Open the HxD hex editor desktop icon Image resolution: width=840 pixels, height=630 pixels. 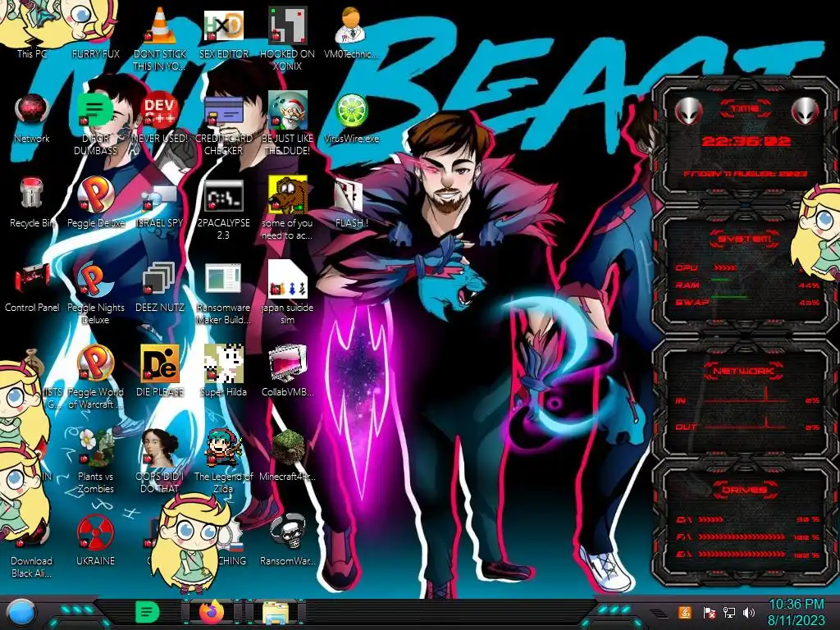click(223, 25)
